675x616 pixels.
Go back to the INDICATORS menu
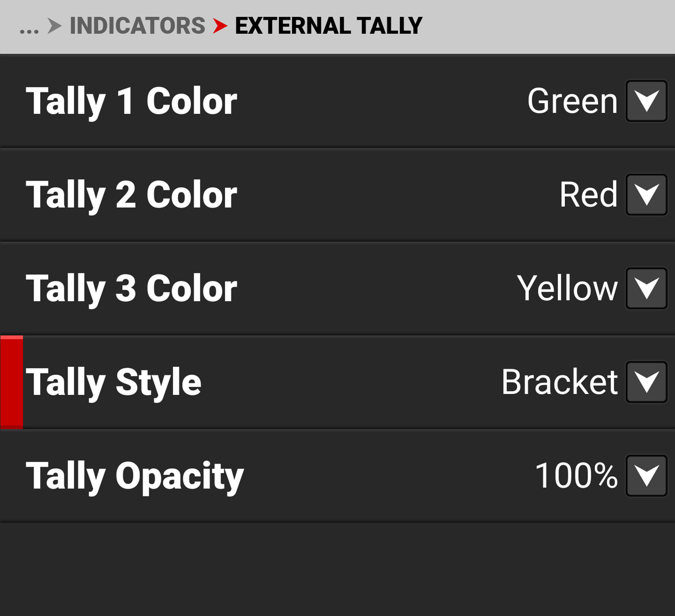(137, 26)
